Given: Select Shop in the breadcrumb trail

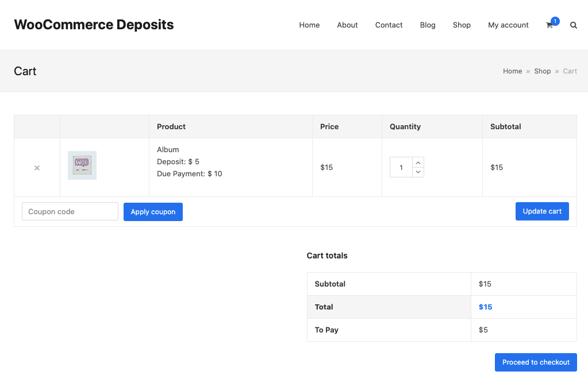Looking at the screenshot, I should click(x=542, y=71).
